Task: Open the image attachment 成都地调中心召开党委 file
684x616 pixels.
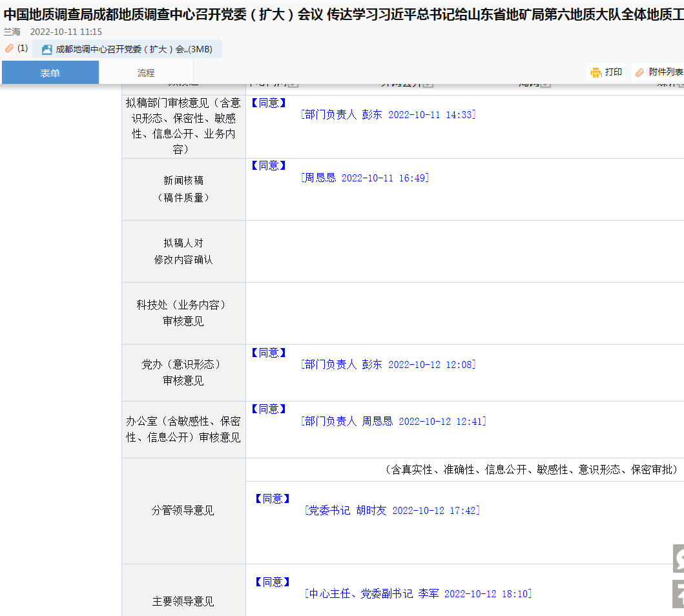Action: [127, 49]
